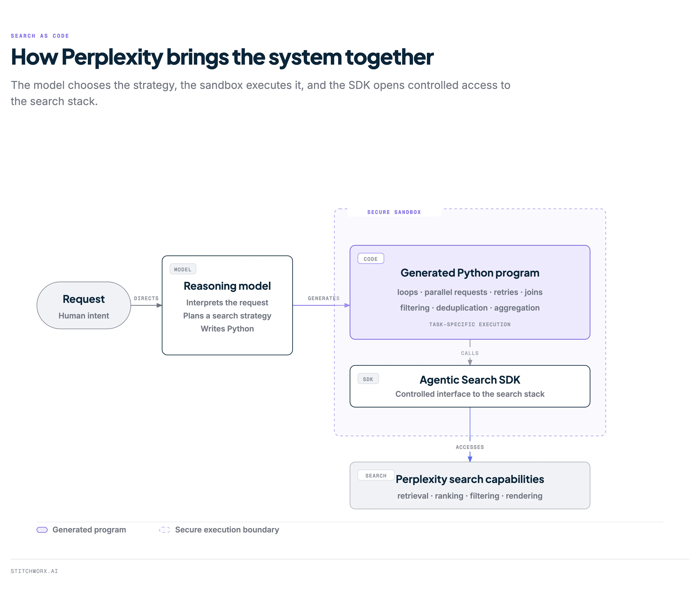700x606 pixels.
Task: Click the Generated Python program heading
Action: tap(470, 273)
